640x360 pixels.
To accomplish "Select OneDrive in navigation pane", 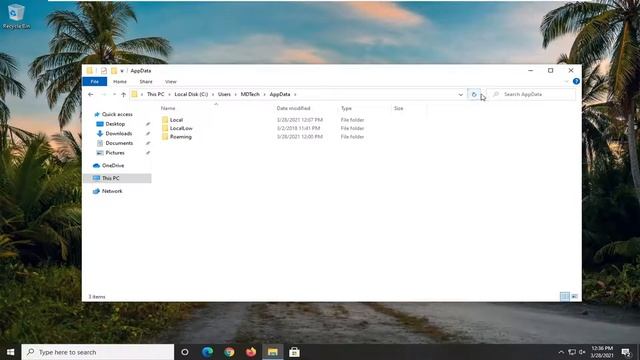I will tap(113, 166).
